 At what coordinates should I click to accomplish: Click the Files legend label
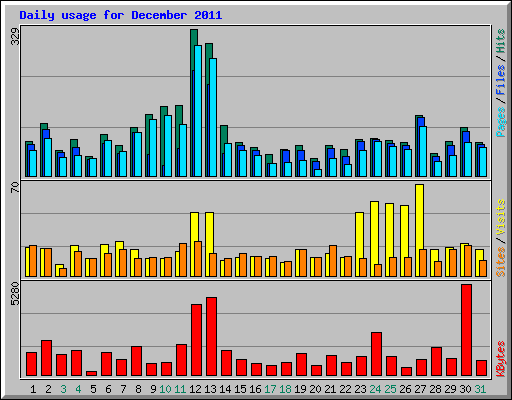pos(501,80)
